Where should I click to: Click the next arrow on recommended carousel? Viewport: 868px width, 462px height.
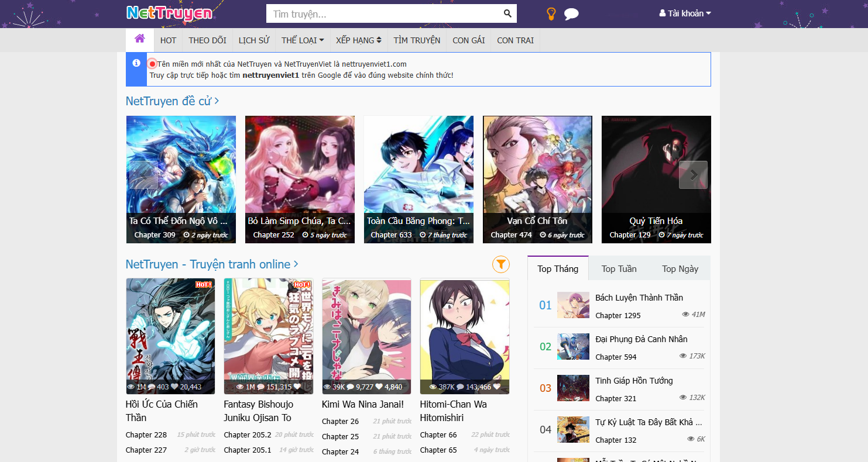(693, 175)
